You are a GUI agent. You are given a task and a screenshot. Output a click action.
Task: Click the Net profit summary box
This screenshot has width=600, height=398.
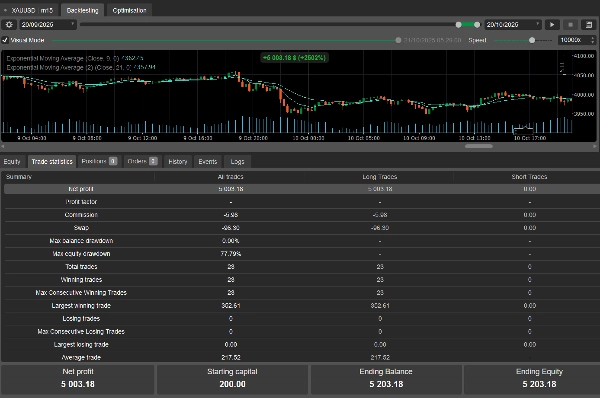[78, 379]
